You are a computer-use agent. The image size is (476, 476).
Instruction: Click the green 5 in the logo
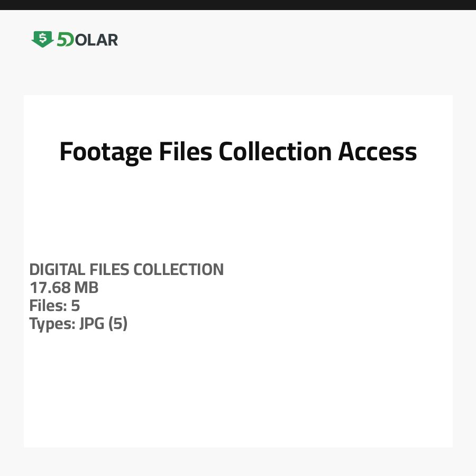click(x=61, y=40)
